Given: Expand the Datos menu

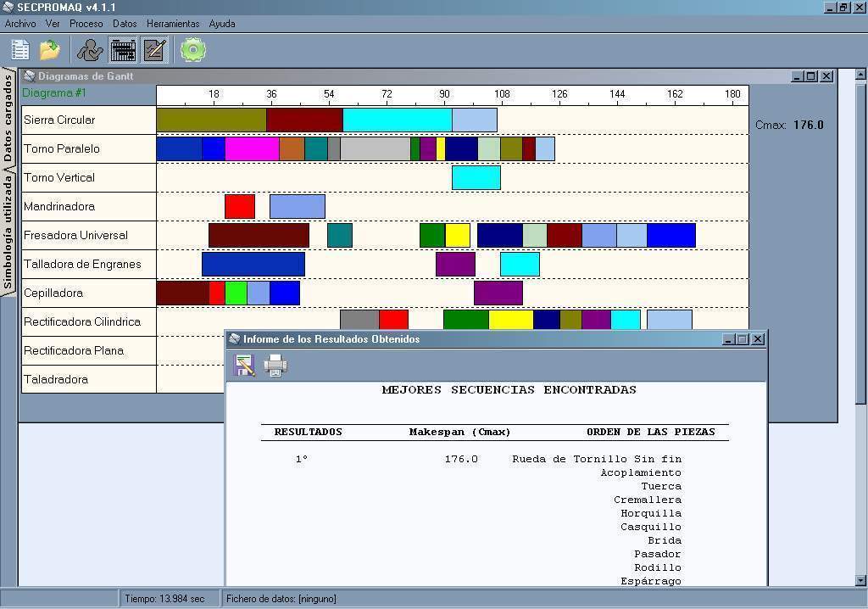Looking at the screenshot, I should point(125,24).
